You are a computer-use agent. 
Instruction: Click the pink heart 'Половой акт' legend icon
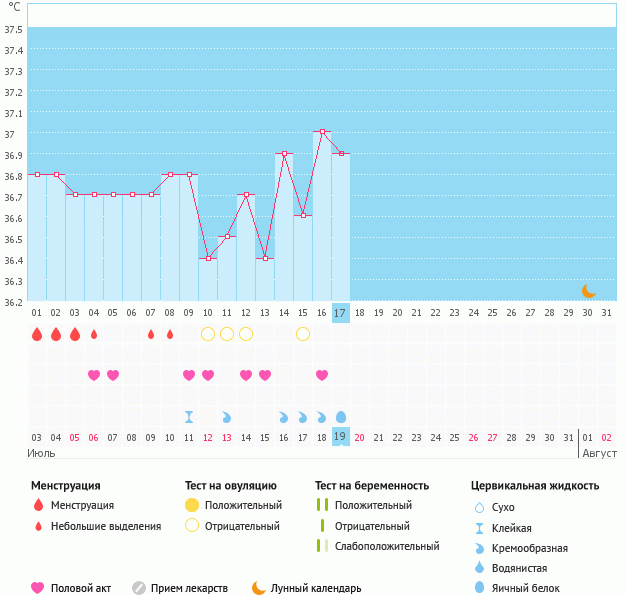38,588
